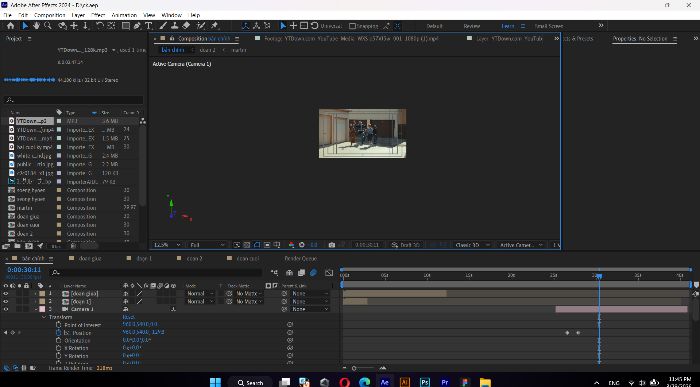700x387 pixels.
Task: Open Illustrator from the taskbar
Action: point(404,382)
